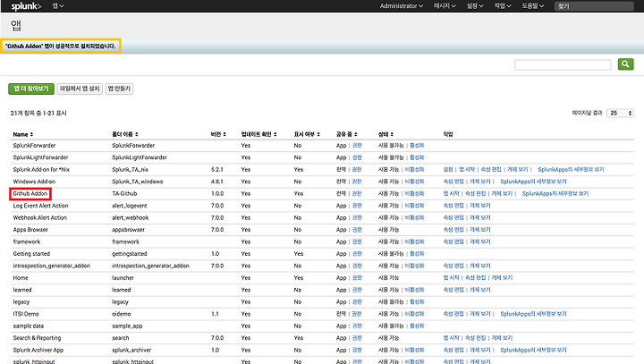The width and height of the screenshot is (644, 364).
Task: Click 개체 보기 for Github Addon
Action: pos(502,193)
